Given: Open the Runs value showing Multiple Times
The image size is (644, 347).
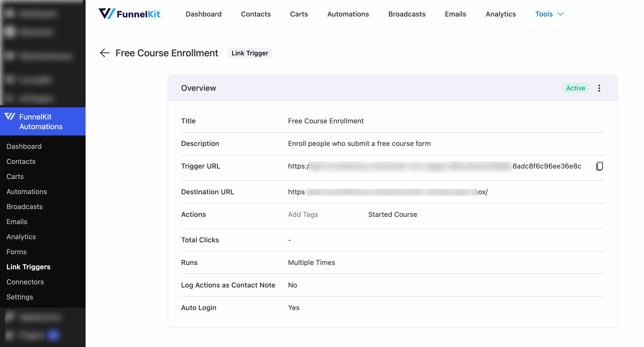Looking at the screenshot, I should tap(311, 262).
